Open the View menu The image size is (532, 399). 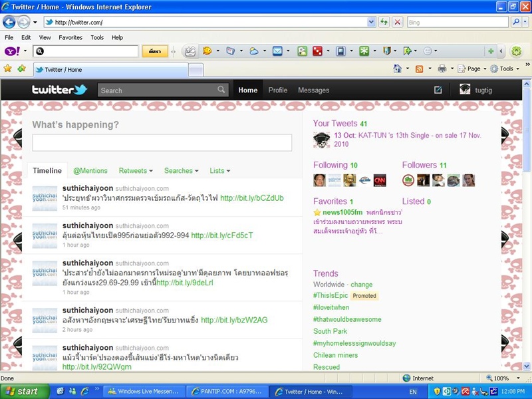coord(45,37)
